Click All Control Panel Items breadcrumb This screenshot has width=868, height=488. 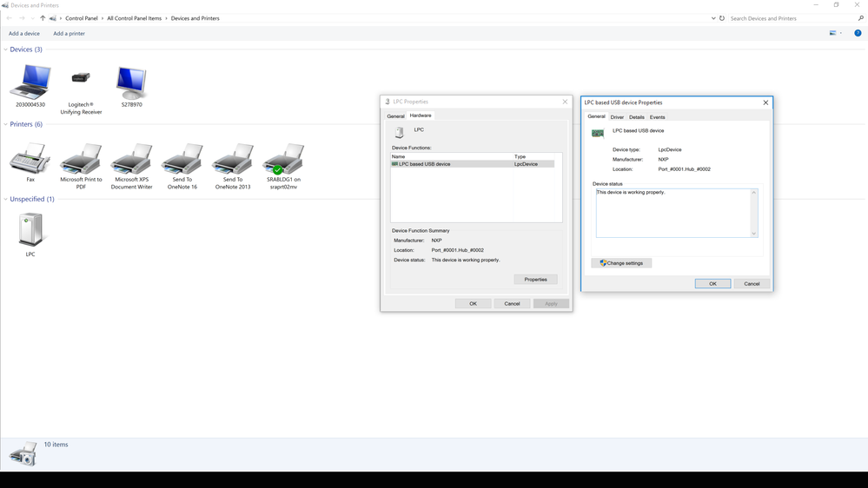coord(134,18)
